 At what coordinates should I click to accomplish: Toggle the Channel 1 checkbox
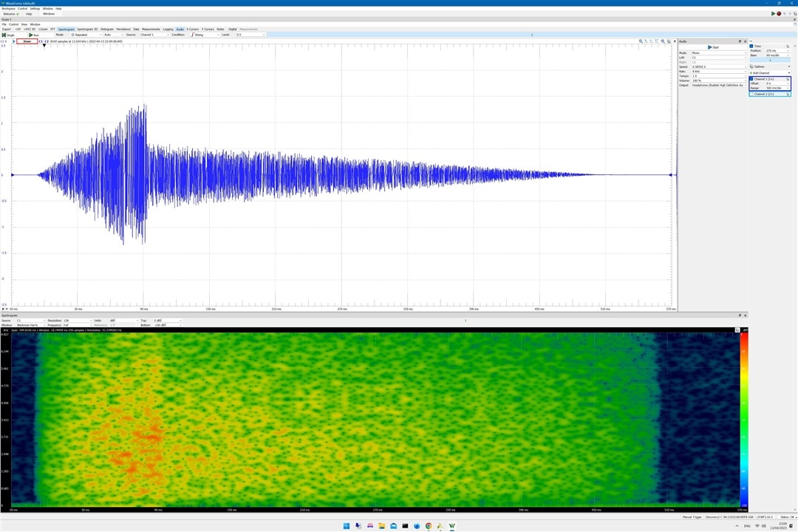(751, 79)
